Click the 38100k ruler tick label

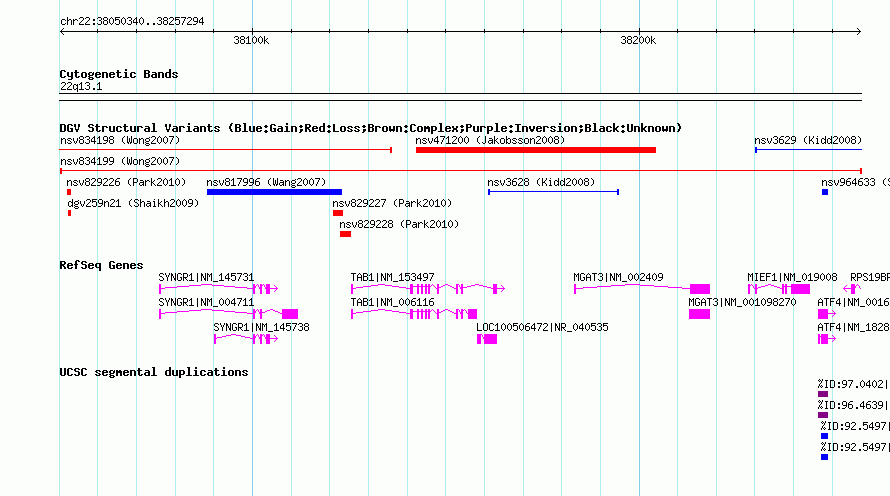point(251,40)
